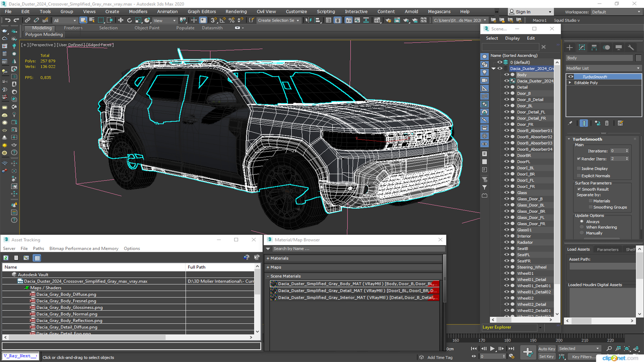The width and height of the screenshot is (644, 362).
Task: Open the Create command panel tab
Action: tap(570, 48)
